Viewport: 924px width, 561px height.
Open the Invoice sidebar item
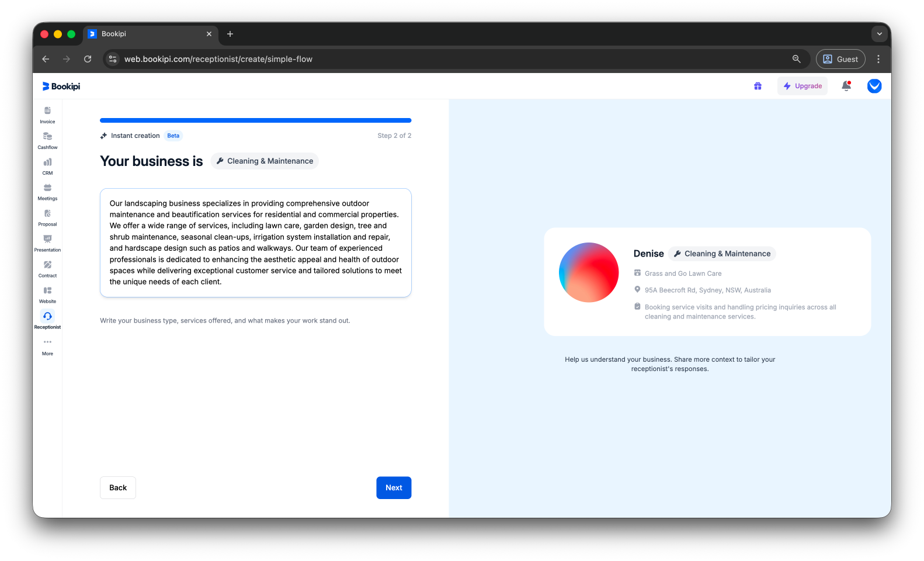click(x=47, y=115)
